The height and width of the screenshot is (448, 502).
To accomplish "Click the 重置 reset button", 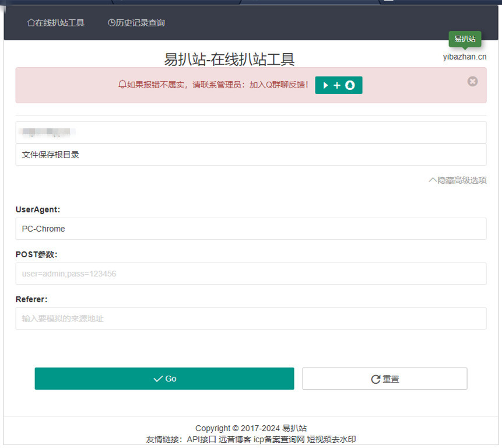I will pyautogui.click(x=385, y=379).
